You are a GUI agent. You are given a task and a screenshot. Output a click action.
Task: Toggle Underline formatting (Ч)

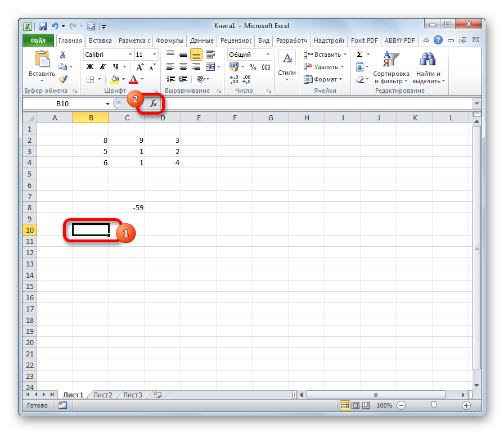point(116,67)
